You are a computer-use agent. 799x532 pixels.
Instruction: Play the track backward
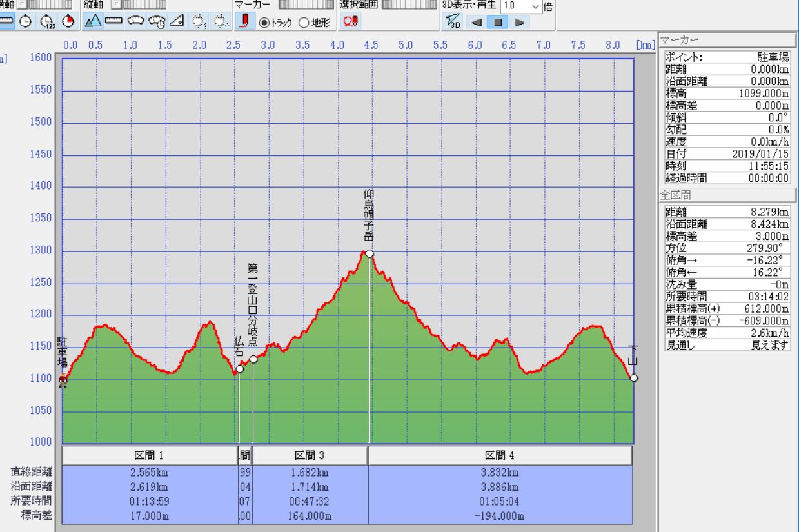[x=476, y=22]
